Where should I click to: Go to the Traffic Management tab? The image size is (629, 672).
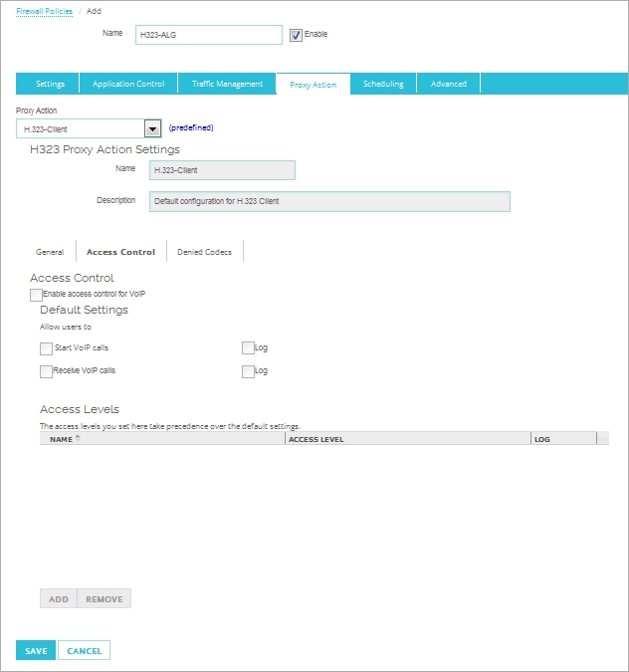(x=227, y=85)
